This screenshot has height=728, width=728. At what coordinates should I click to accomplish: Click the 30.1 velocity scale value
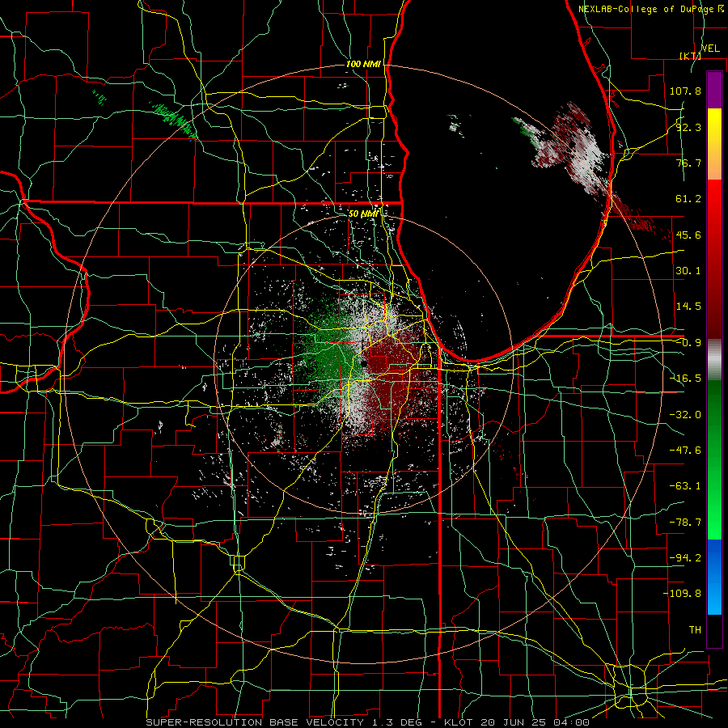tap(688, 271)
